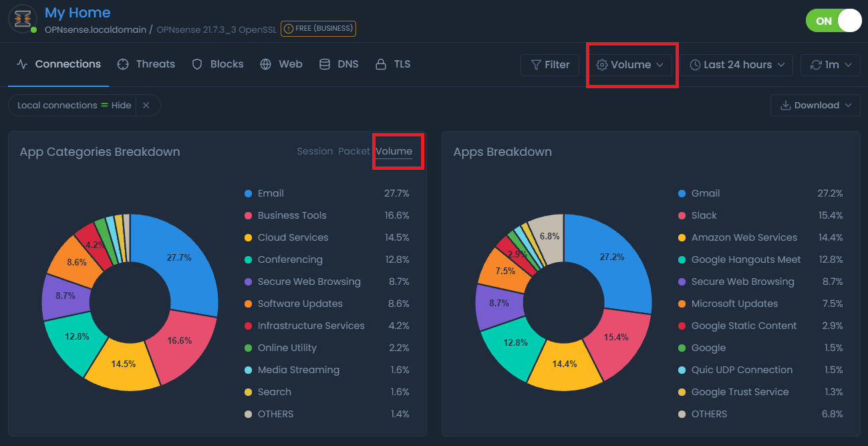Screen dimensions: 868x446
Task: Go to the Blocks tab
Action: (218, 64)
